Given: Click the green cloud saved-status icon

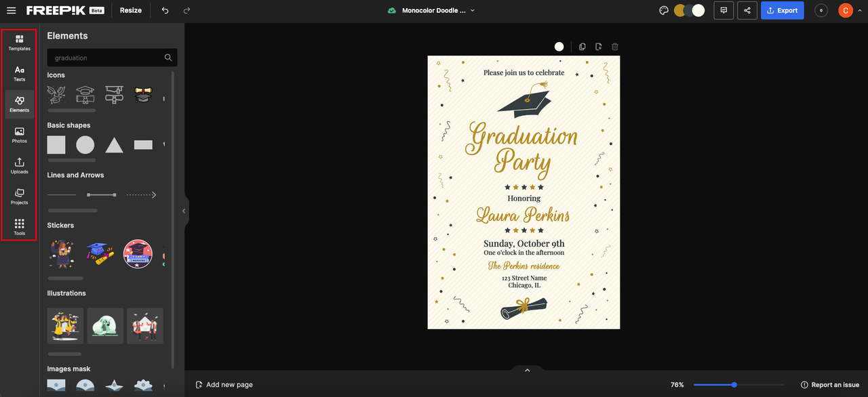Looking at the screenshot, I should pos(391,11).
